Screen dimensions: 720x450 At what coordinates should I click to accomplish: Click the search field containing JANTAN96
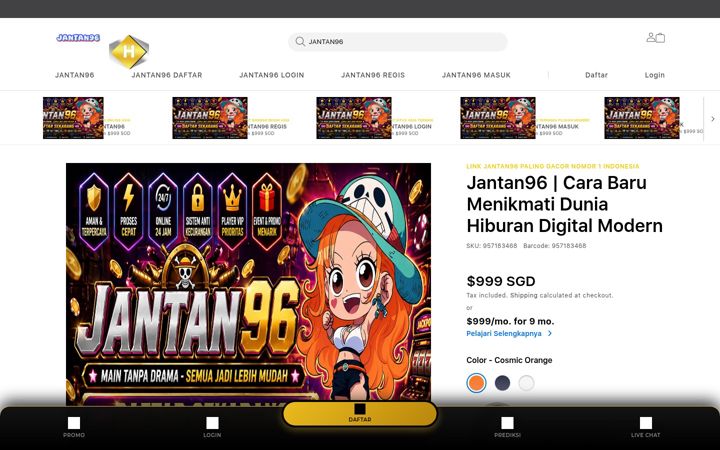(398, 42)
